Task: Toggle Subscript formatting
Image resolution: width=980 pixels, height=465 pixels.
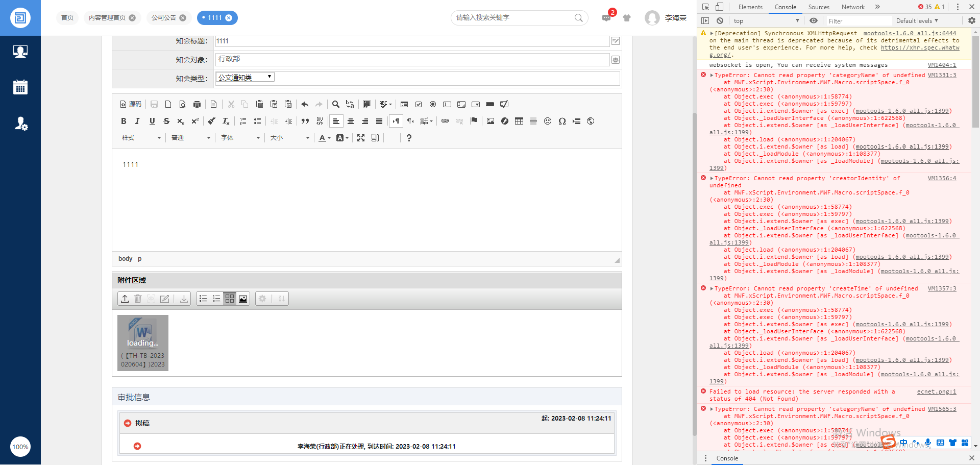Action: coord(181,121)
